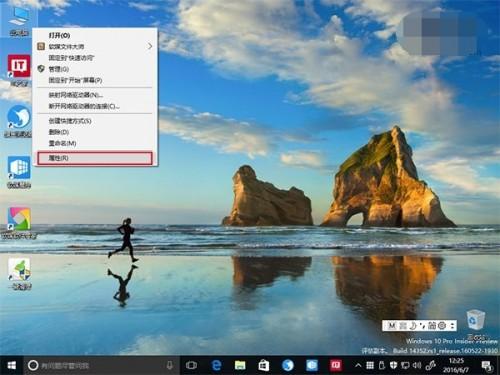Click the dots handle on IME toolbar
This screenshot has height=375, width=500.
coord(453,326)
